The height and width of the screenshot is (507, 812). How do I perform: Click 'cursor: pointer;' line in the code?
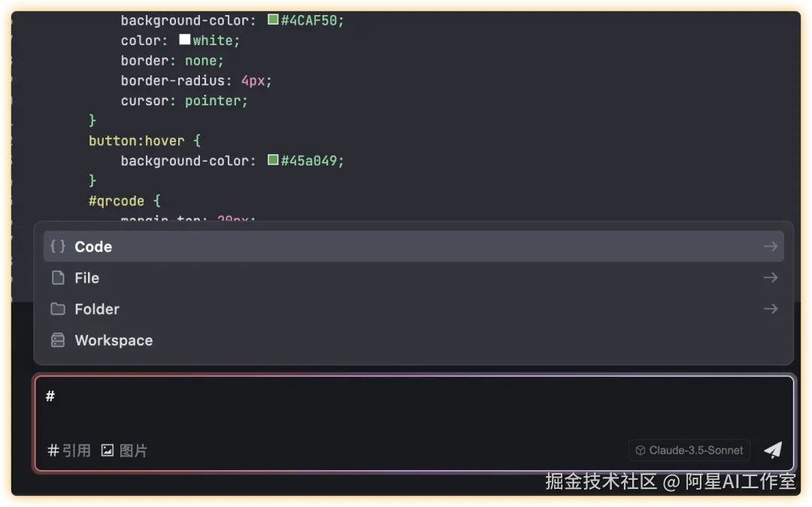(184, 101)
